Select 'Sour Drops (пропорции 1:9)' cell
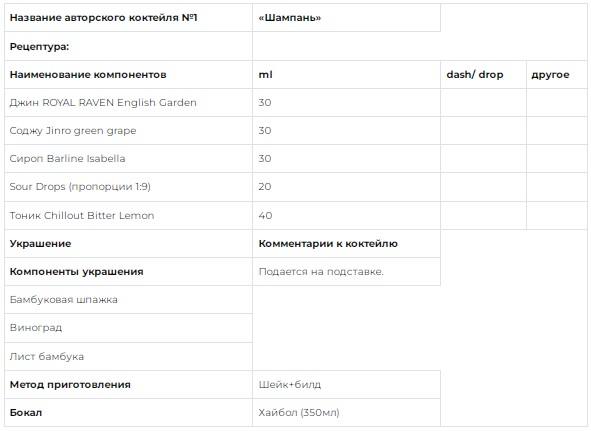 [129, 187]
